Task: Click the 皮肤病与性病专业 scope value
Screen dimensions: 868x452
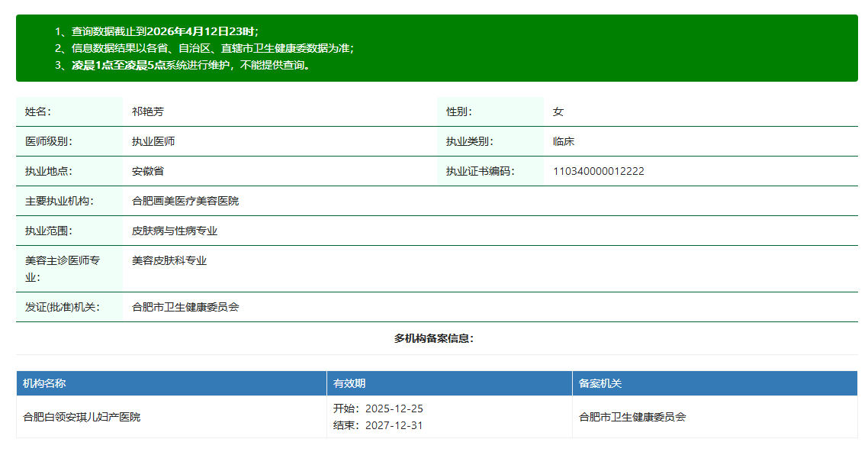Action: pyautogui.click(x=174, y=231)
